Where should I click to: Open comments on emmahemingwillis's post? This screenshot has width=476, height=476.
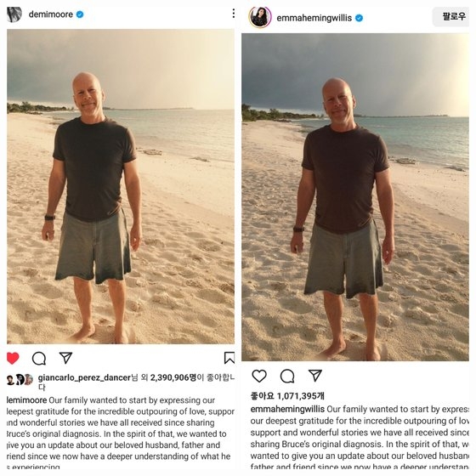click(287, 376)
